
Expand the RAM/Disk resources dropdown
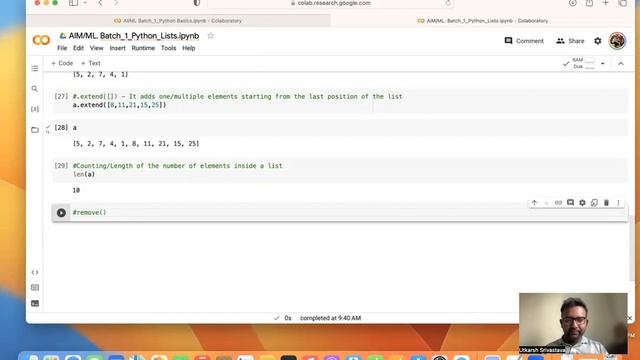click(x=602, y=64)
